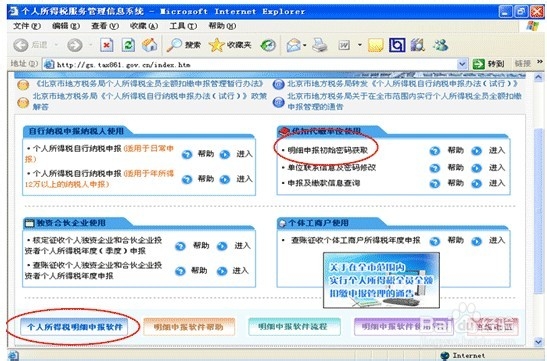Viewport: 547px width, 361px height.
Task: Click 帮助 icon for 日常申报 row
Action: [x=187, y=155]
